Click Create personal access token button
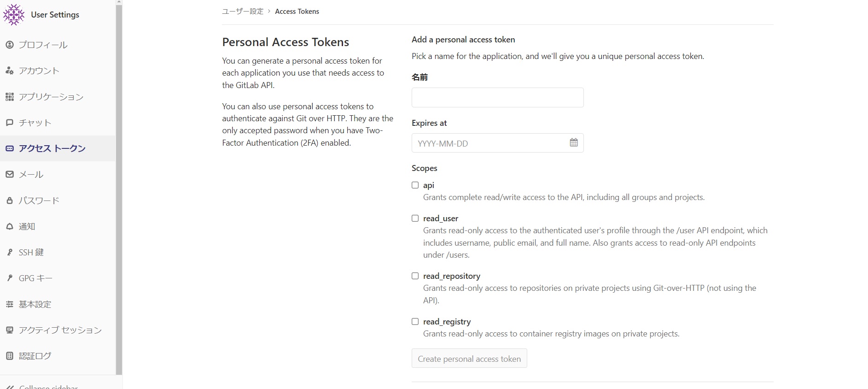Viewport: 868px width, 389px height. (x=469, y=359)
